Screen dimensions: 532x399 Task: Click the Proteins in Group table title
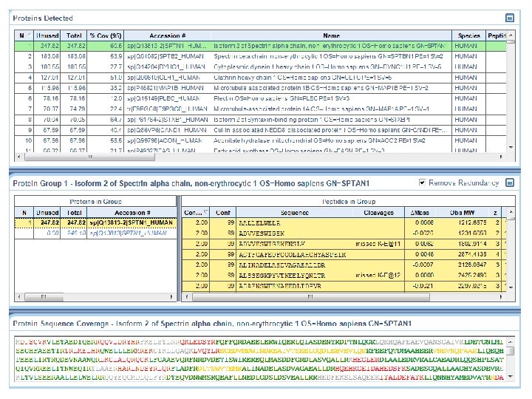point(95,202)
